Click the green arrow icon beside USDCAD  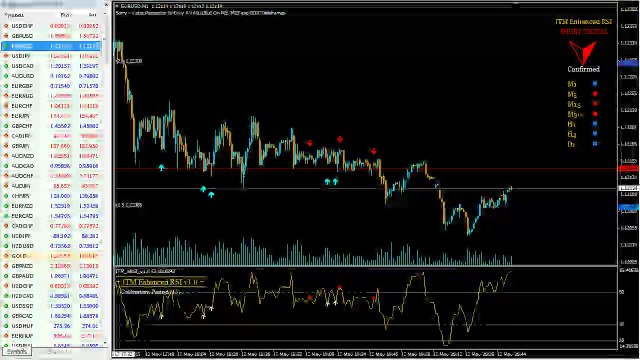pyautogui.click(x=6, y=66)
